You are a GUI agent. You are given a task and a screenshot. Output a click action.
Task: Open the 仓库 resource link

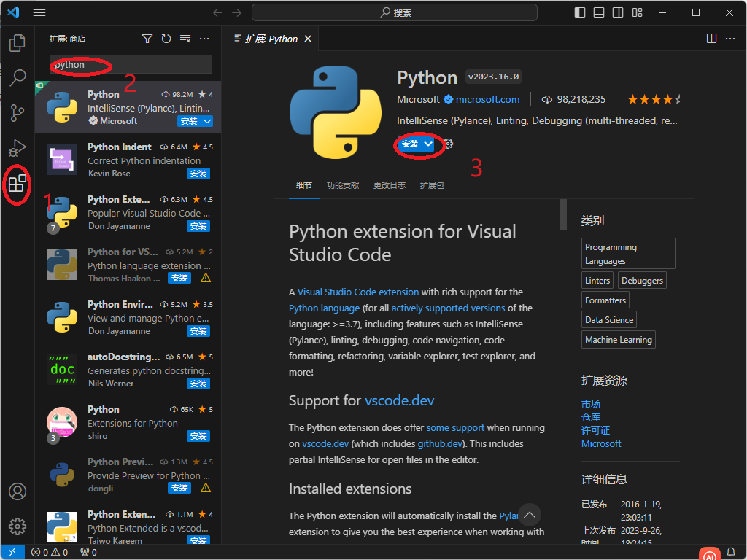[x=590, y=417]
